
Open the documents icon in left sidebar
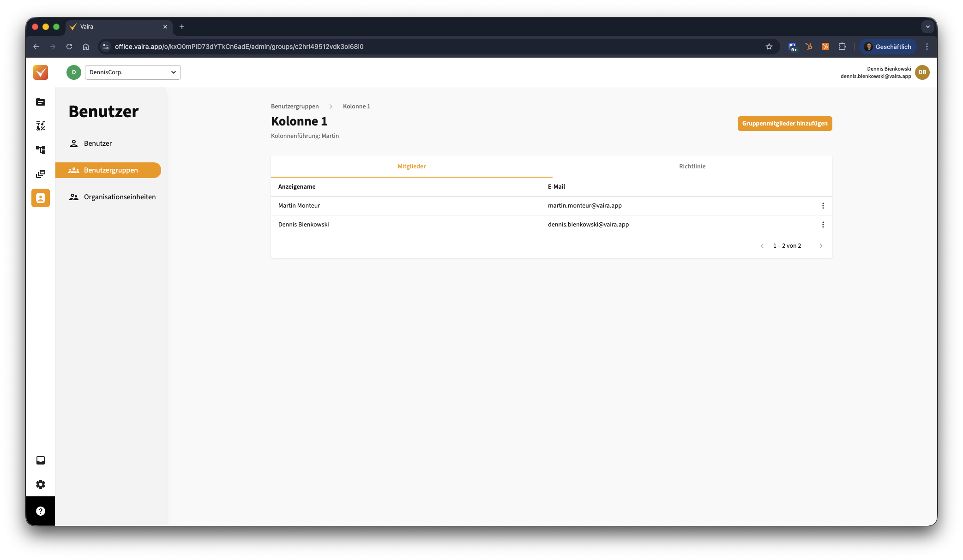tap(41, 102)
